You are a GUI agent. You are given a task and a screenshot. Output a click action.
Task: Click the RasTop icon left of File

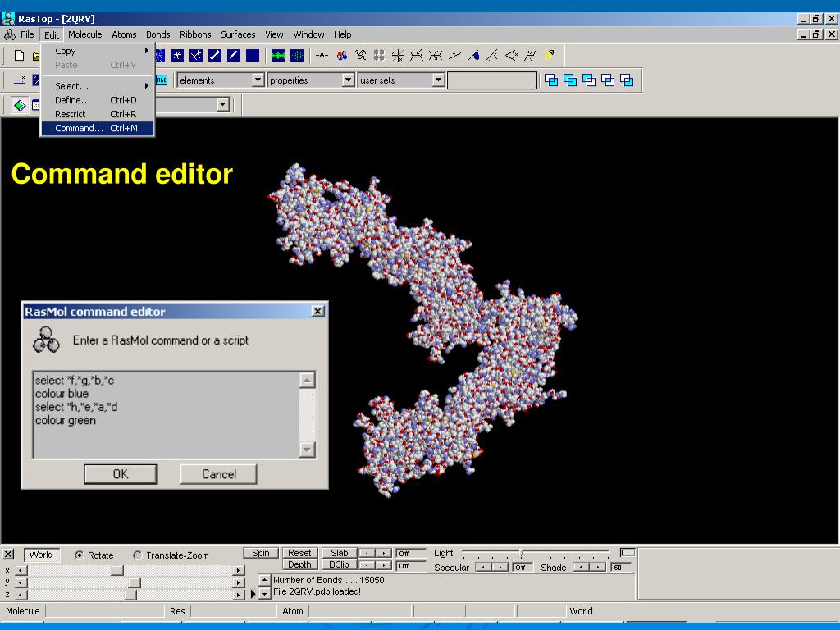click(x=10, y=34)
